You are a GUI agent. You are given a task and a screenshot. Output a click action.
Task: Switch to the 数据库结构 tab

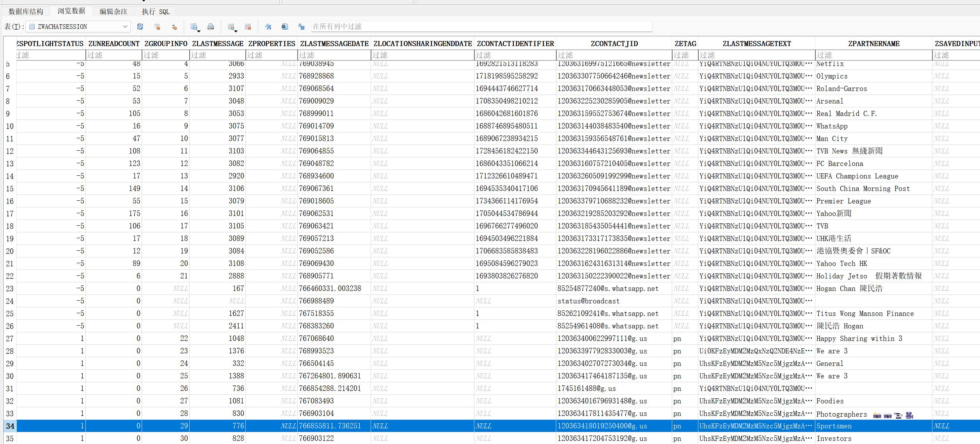(x=26, y=11)
